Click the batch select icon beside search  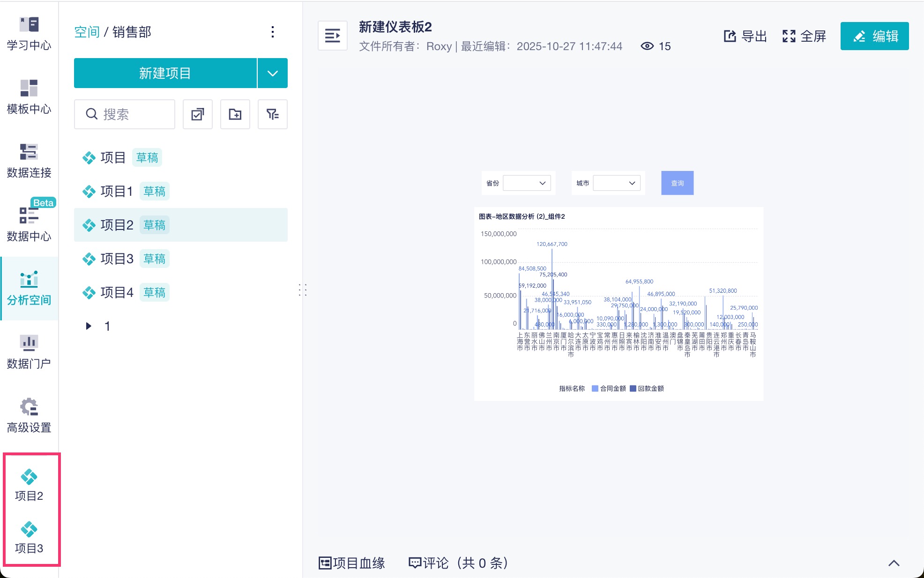(x=197, y=114)
